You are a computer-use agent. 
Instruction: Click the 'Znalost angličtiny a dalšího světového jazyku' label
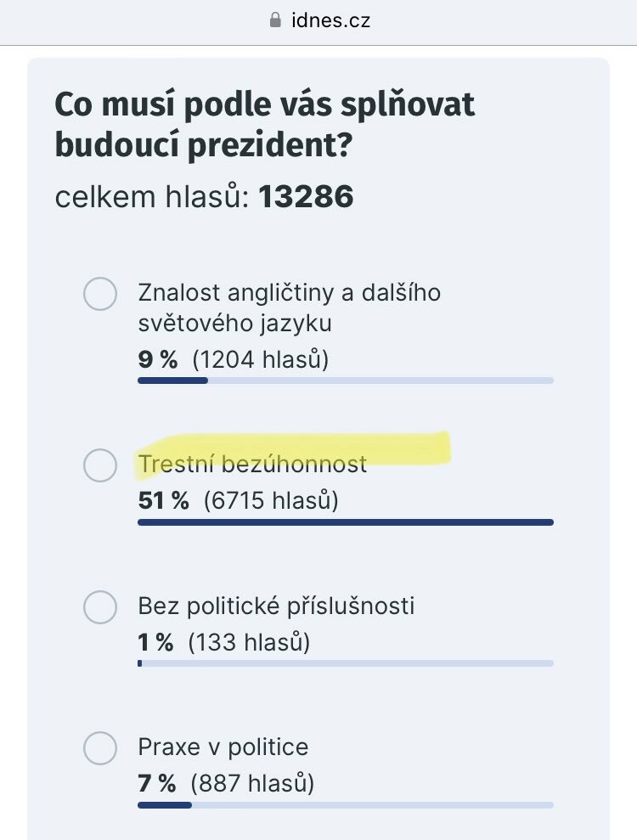290,308
